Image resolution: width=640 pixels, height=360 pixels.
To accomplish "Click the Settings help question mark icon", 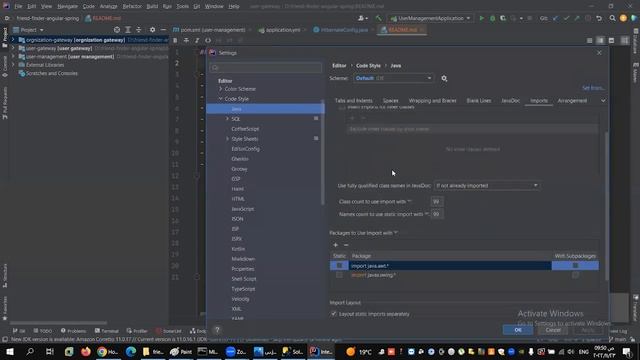I will pos(217,330).
